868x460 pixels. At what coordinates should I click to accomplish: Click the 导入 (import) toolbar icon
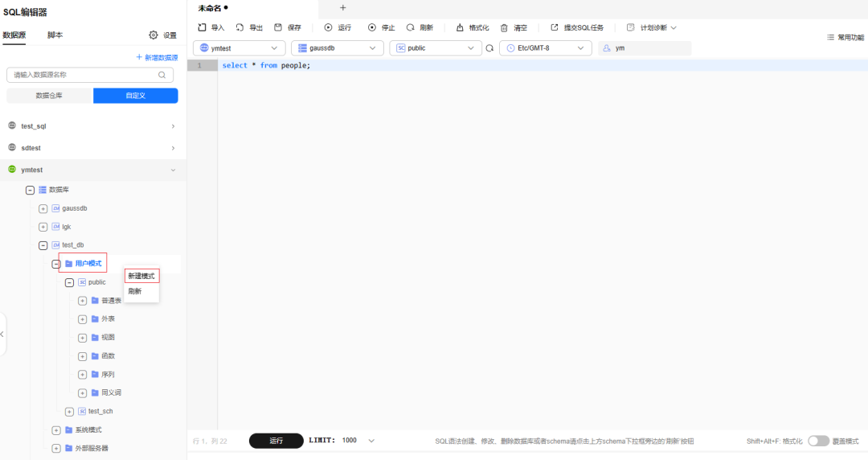coord(202,27)
